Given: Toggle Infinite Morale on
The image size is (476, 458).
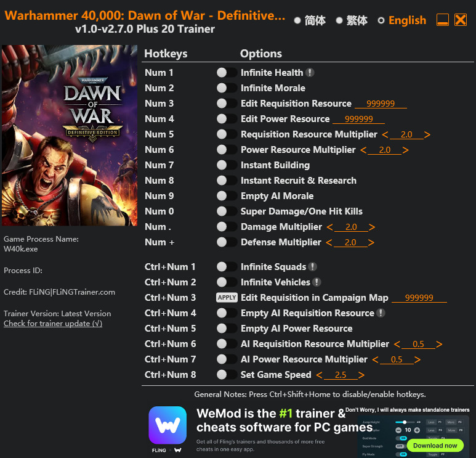Looking at the screenshot, I should click(227, 88).
